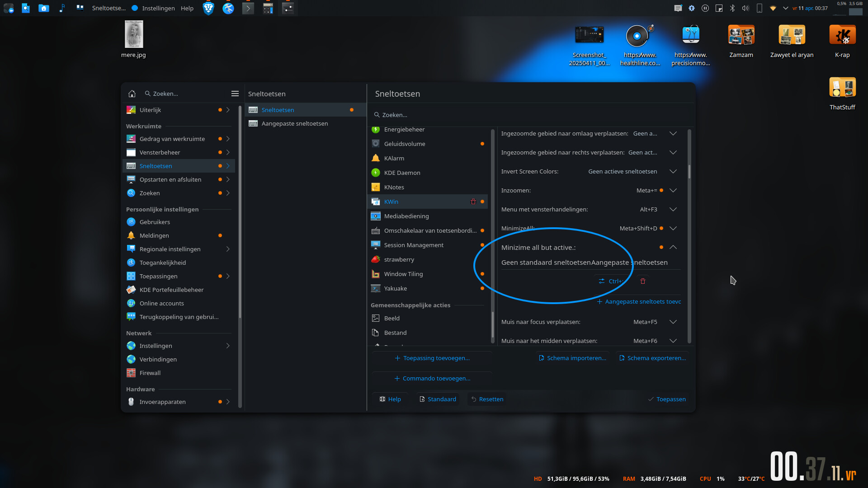Choose the KDE Daemon icon
This screenshot has width=868, height=488.
pyautogui.click(x=376, y=173)
